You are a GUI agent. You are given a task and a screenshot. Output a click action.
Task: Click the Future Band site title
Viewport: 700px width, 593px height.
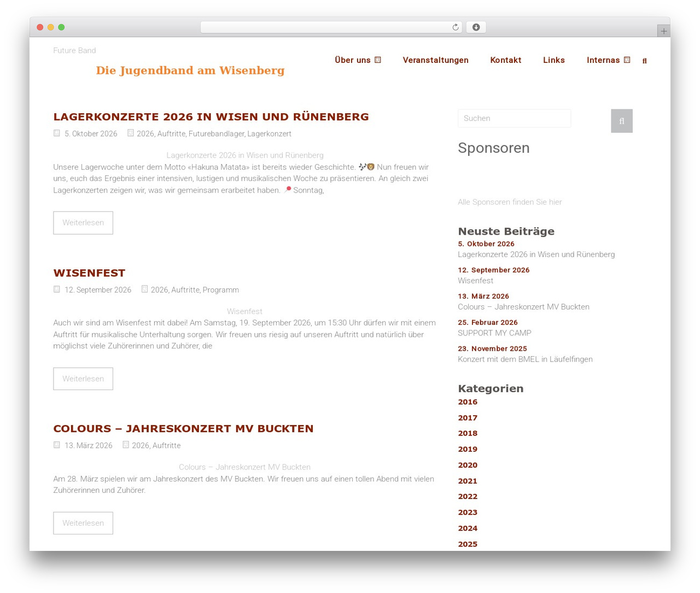(x=74, y=50)
